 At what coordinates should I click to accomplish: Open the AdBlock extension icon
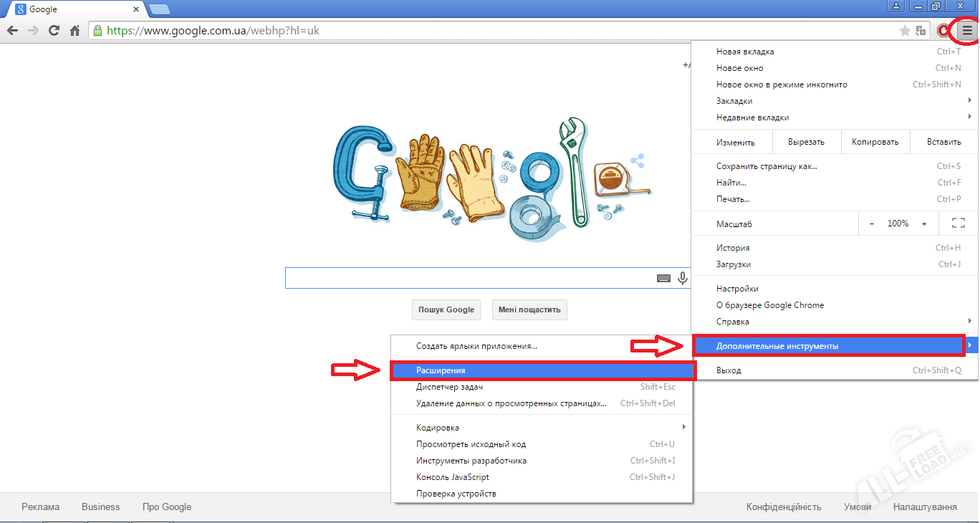click(x=943, y=31)
